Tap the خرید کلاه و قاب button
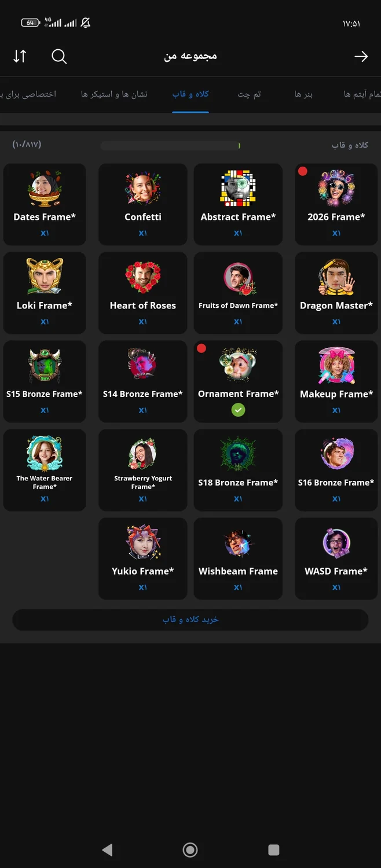Image resolution: width=381 pixels, height=868 pixels. (x=190, y=619)
